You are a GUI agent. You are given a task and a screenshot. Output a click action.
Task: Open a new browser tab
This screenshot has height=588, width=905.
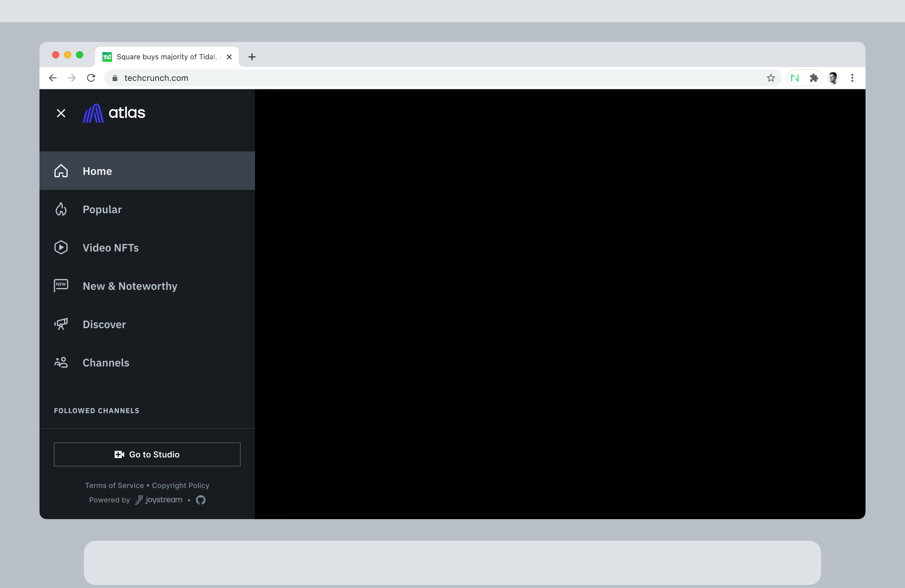[x=252, y=57]
